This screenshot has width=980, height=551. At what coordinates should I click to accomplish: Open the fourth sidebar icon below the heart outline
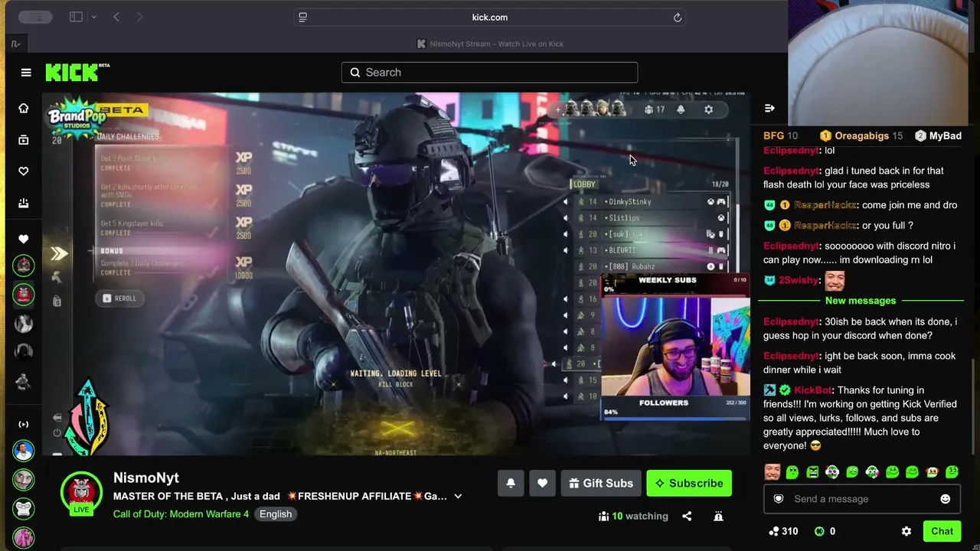pos(24,203)
